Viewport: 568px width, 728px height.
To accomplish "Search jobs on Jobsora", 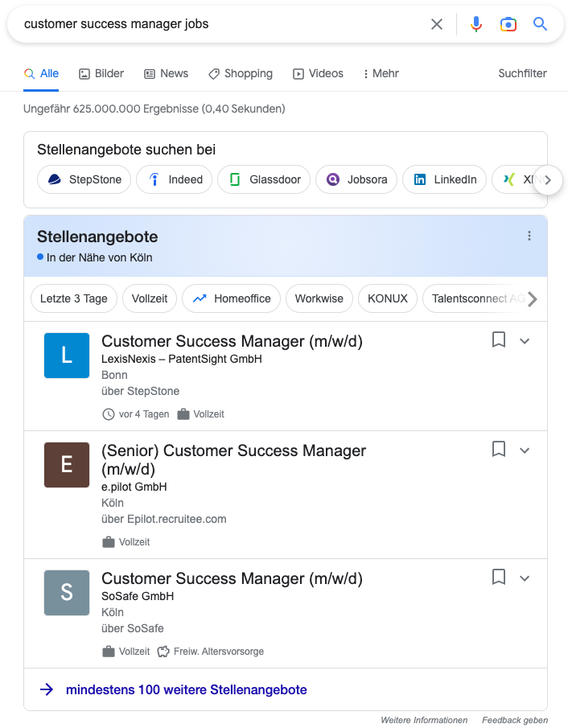I will 356,179.
